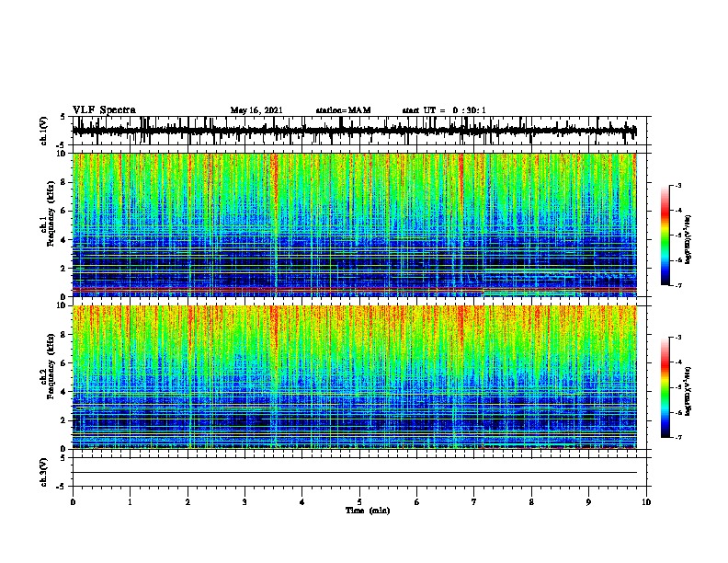Click the "-3" label on ch.1 colorbar
728x563 pixels.
(x=677, y=186)
